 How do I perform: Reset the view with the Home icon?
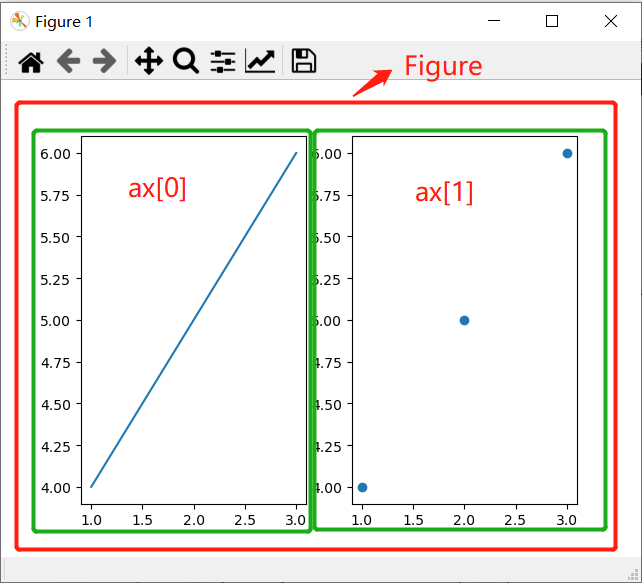(x=31, y=62)
